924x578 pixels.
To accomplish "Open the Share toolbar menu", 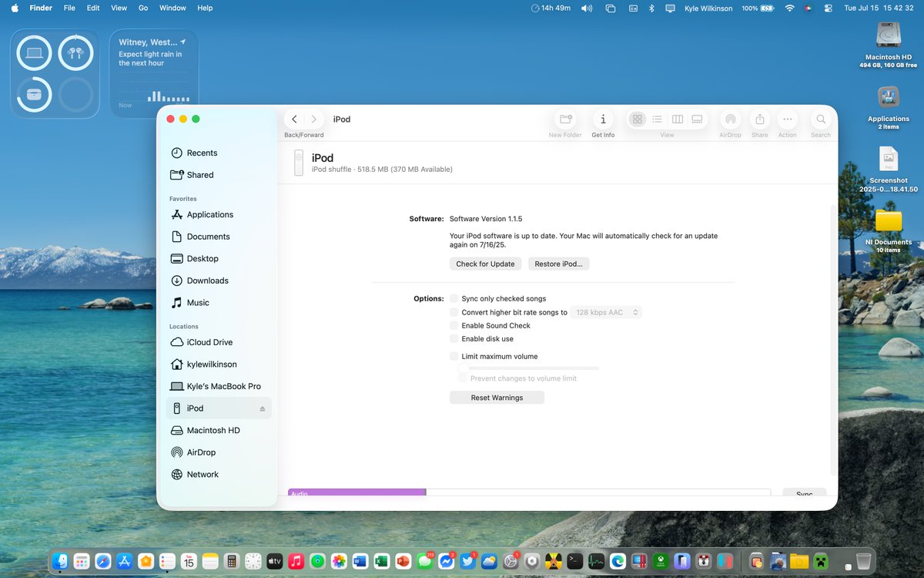I will (760, 119).
